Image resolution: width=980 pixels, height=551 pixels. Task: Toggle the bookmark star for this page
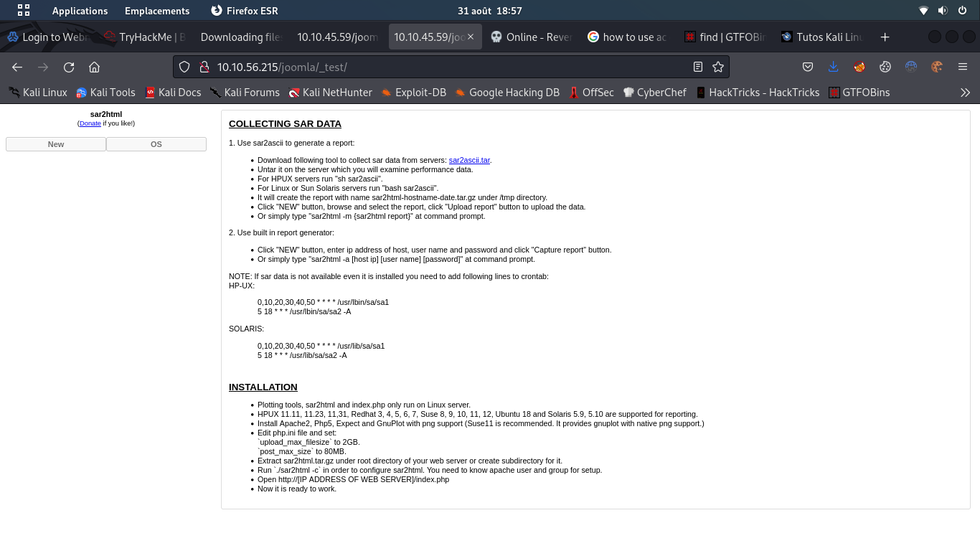click(x=717, y=66)
